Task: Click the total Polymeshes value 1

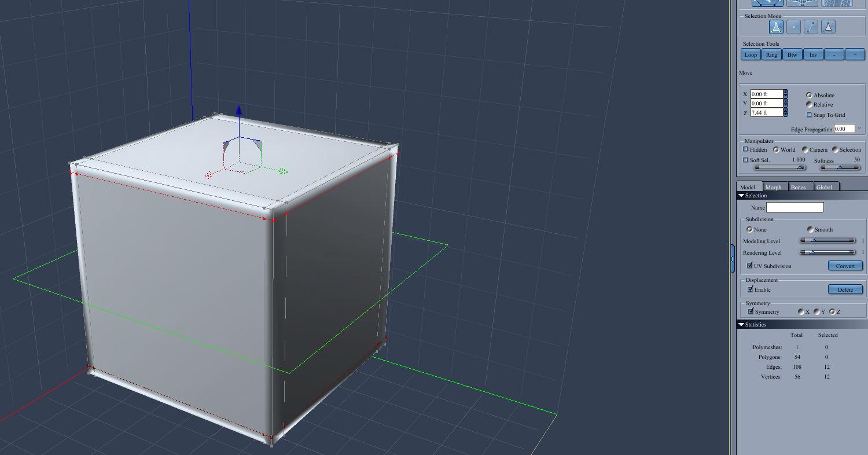Action: [797, 347]
